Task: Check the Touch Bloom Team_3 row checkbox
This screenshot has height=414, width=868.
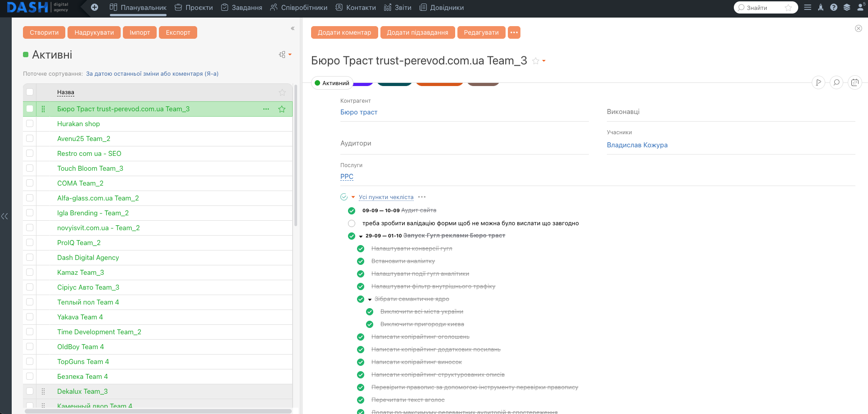Action: [x=30, y=168]
